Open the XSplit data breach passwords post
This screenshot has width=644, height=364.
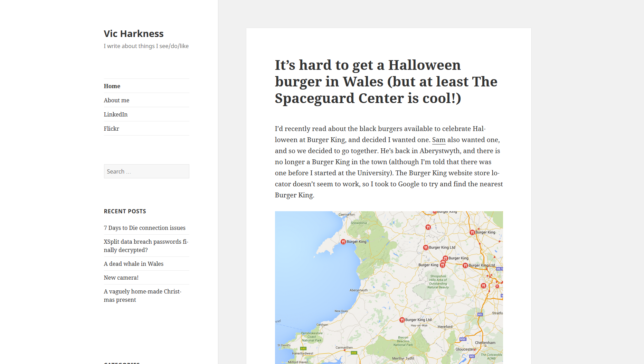tap(146, 246)
